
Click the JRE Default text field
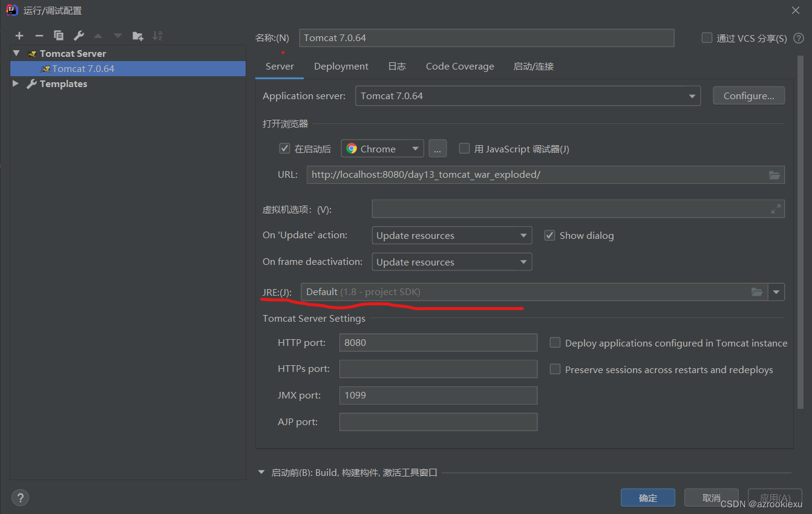point(534,292)
